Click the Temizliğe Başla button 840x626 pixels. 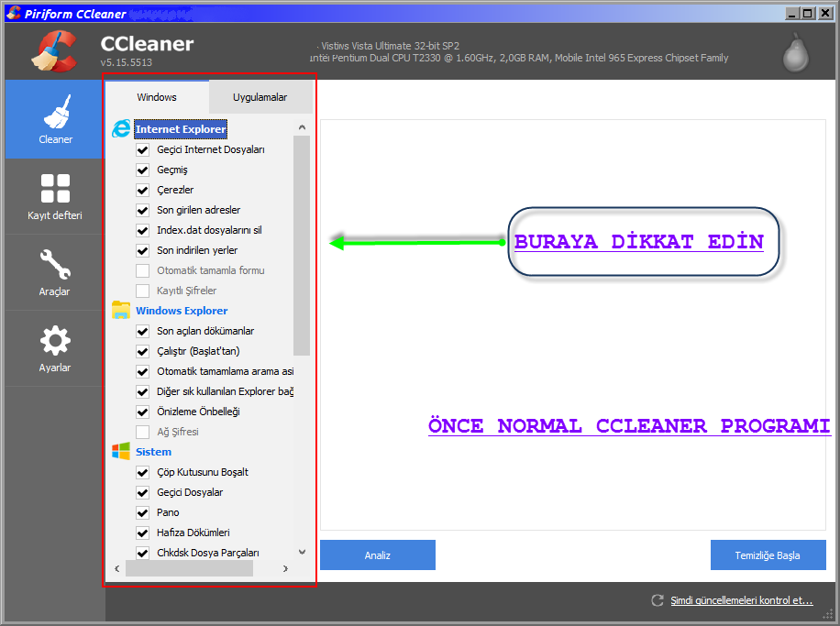pos(768,555)
